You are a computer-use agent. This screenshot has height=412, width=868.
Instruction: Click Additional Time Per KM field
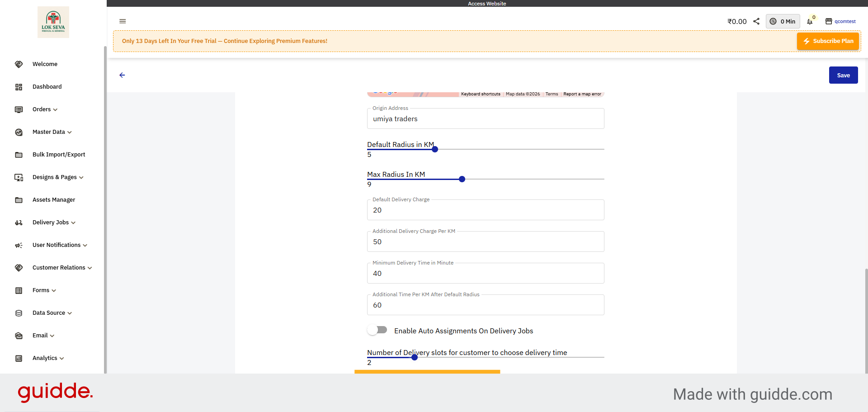coord(486,305)
